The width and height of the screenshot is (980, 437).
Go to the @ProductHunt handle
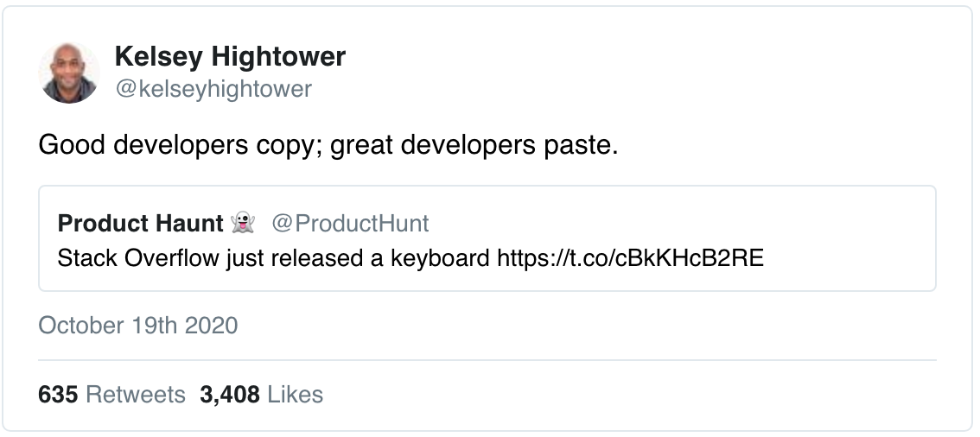[x=350, y=224]
